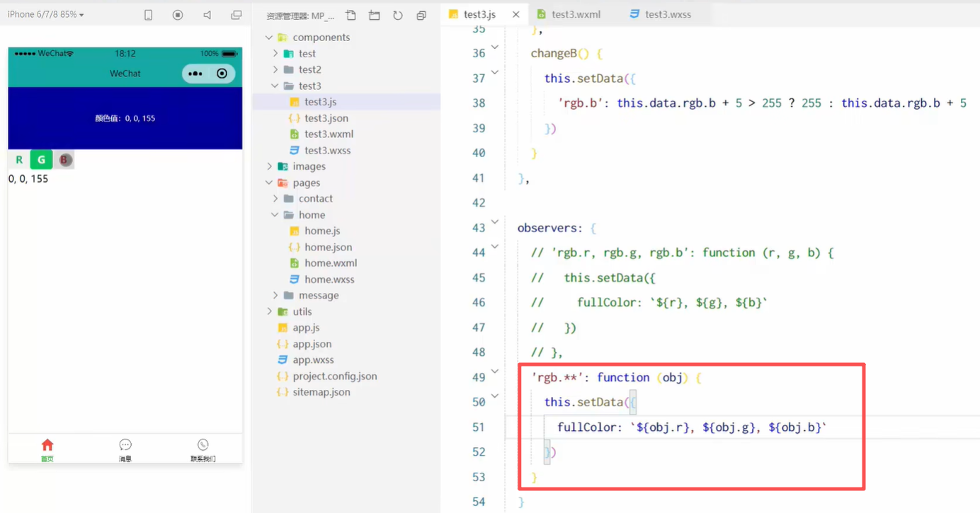980x513 pixels.
Task: Click line number 51 in the gutter
Action: tap(479, 427)
